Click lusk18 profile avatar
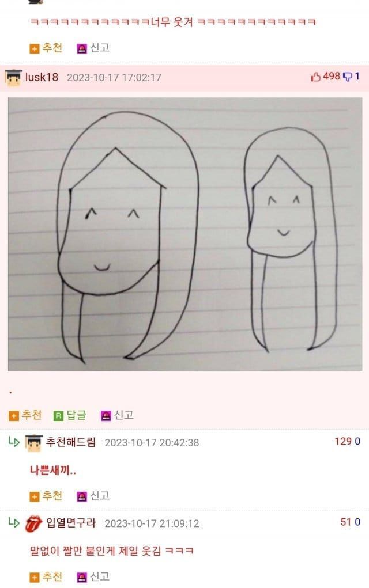 (x=13, y=78)
